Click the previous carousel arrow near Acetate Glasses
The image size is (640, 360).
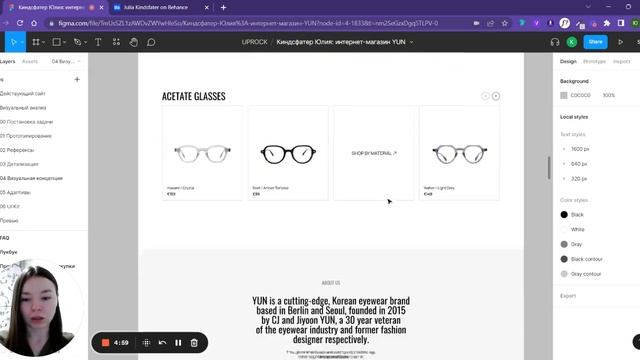pyautogui.click(x=485, y=96)
